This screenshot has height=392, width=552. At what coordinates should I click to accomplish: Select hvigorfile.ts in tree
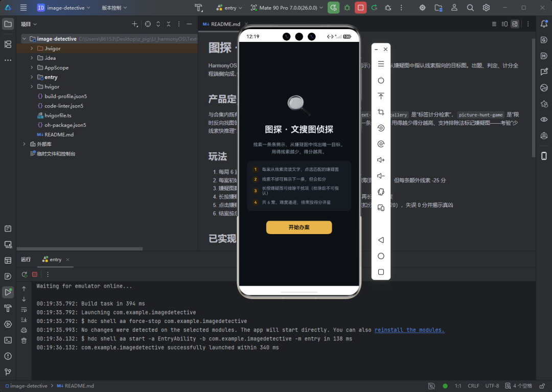pos(54,115)
